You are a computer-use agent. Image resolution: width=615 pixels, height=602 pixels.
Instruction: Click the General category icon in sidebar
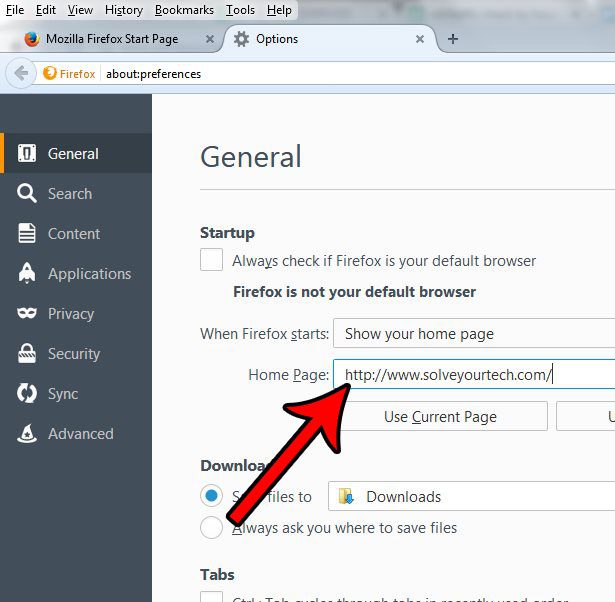pos(27,153)
